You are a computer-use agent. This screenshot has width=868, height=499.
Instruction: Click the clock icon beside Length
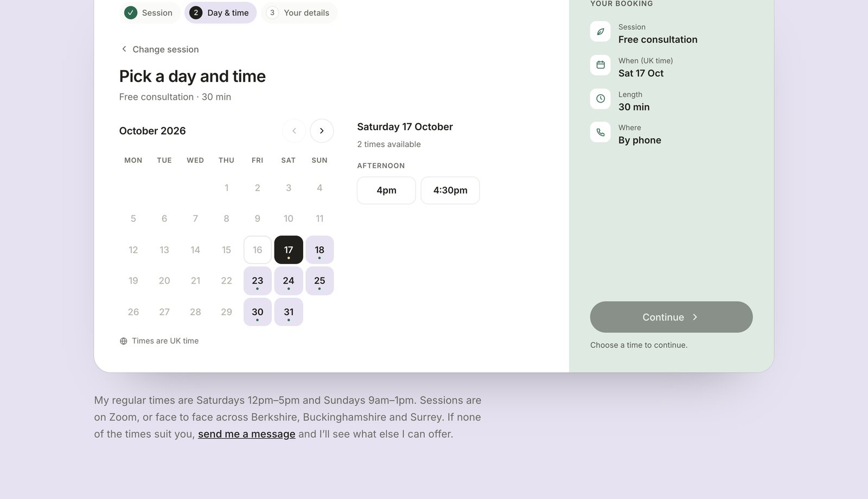601,99
